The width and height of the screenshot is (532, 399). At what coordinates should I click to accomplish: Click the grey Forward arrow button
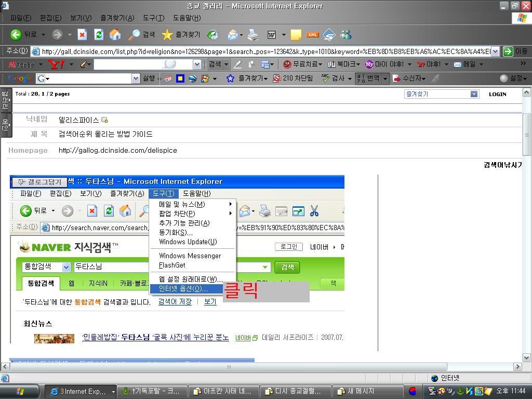point(57,34)
